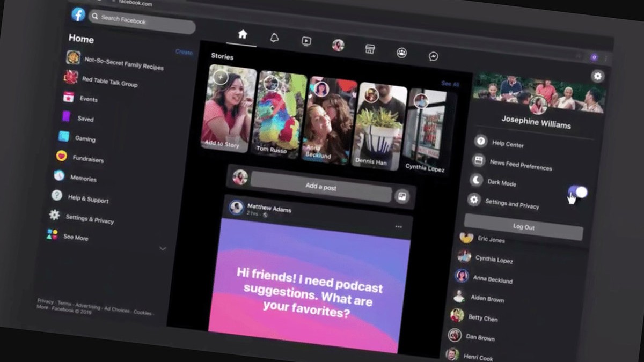Click the Add a post field
644x362 pixels.
click(x=320, y=187)
